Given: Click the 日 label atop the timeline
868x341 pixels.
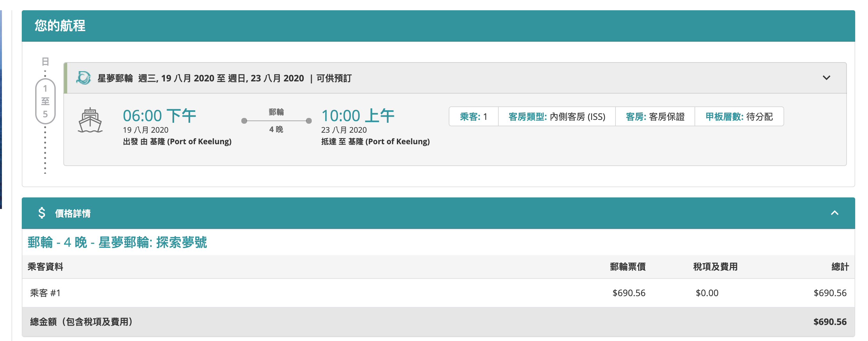Looking at the screenshot, I should coord(45,62).
